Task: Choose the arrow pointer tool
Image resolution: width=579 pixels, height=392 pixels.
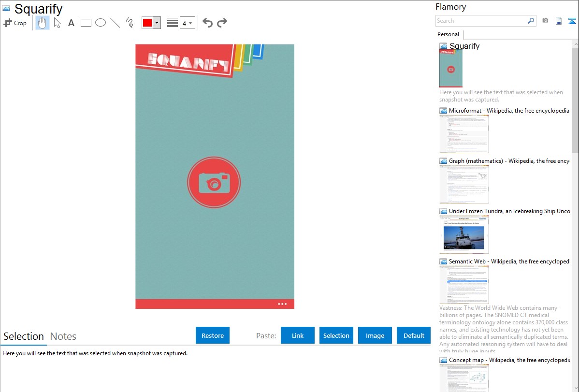Action: pos(57,23)
